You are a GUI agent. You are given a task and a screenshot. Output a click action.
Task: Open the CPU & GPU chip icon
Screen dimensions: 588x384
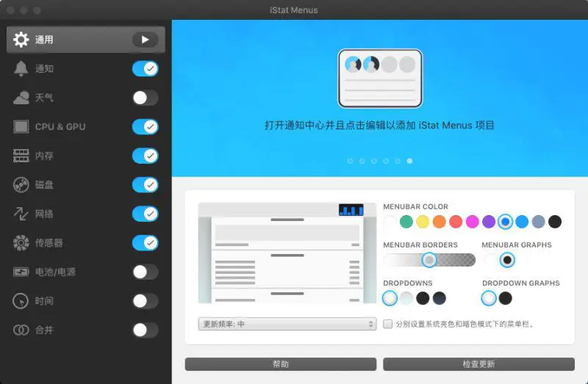(21, 126)
